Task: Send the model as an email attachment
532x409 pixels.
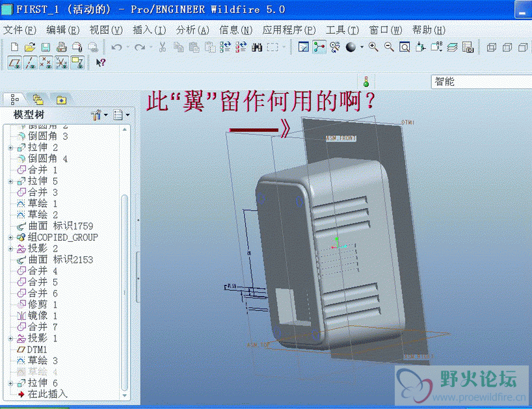Action: (x=77, y=47)
